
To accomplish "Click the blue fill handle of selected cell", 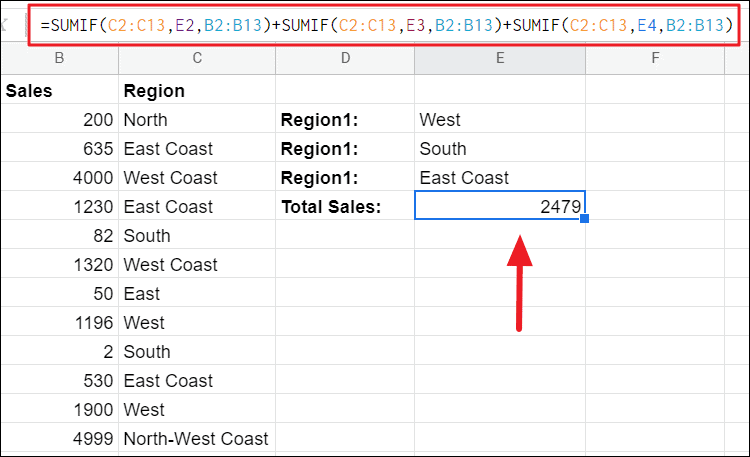I will (x=584, y=219).
